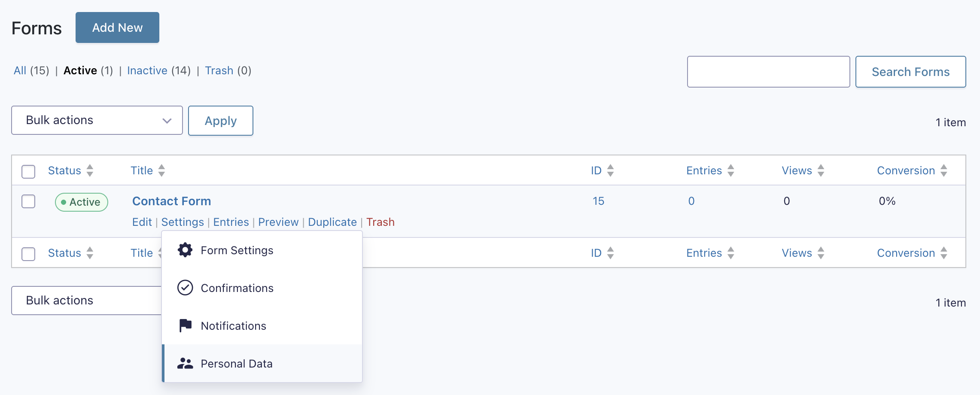Move Contact Form to Trash
Image resolution: width=980 pixels, height=395 pixels.
(380, 222)
